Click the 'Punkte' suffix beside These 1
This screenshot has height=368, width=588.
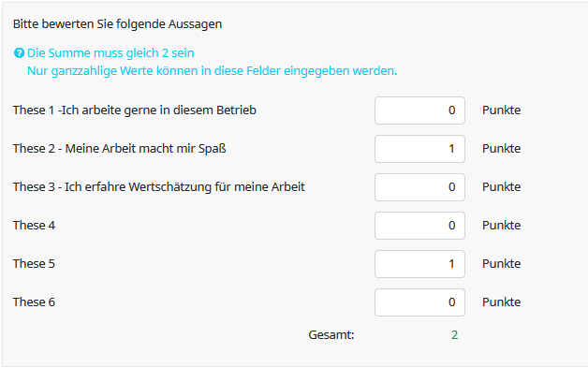click(x=501, y=110)
